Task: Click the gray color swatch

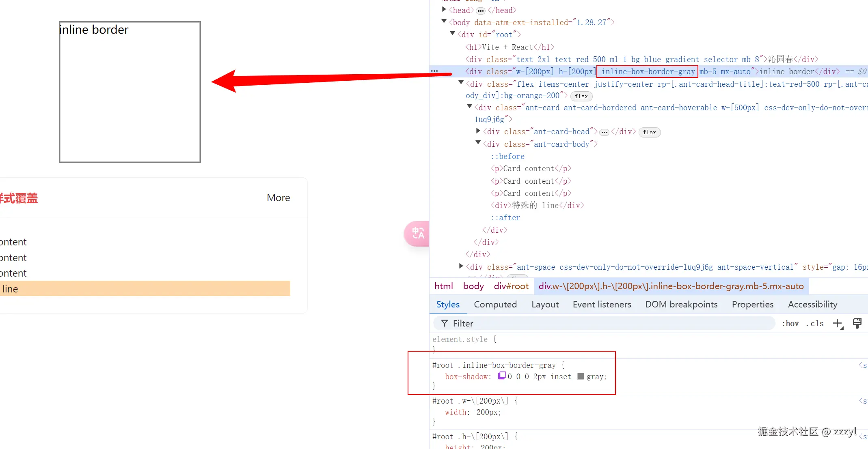Action: tap(581, 376)
